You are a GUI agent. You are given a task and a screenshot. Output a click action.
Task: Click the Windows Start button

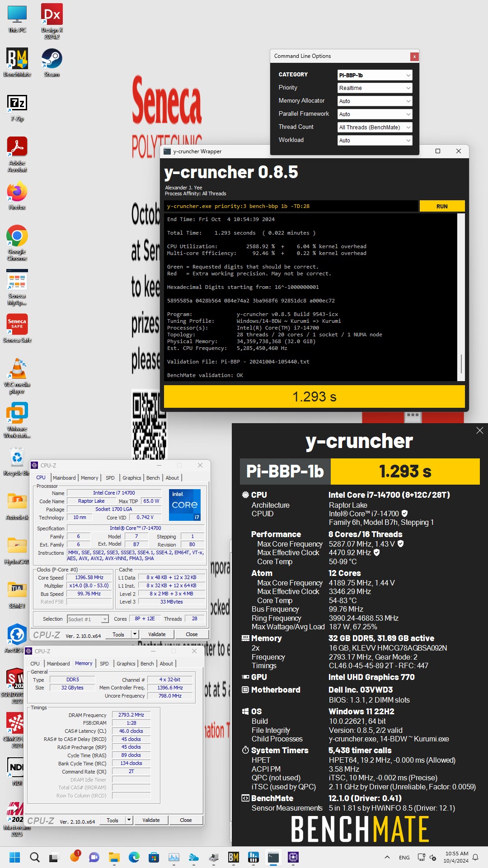tap(14, 857)
